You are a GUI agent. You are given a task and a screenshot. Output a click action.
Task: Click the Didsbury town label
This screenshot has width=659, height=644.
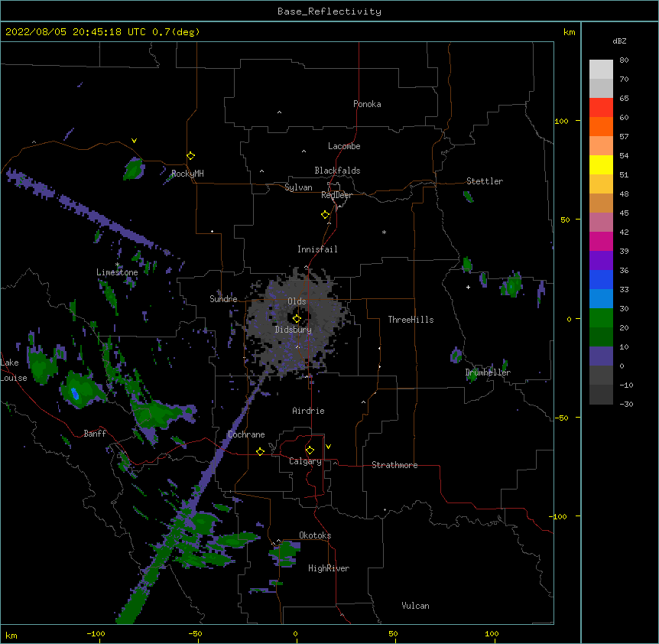(294, 330)
